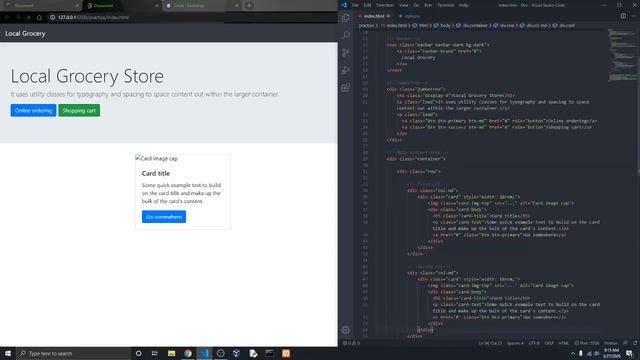Switch to the first Document browser tab
This screenshot has height=360, width=640.
[41, 6]
